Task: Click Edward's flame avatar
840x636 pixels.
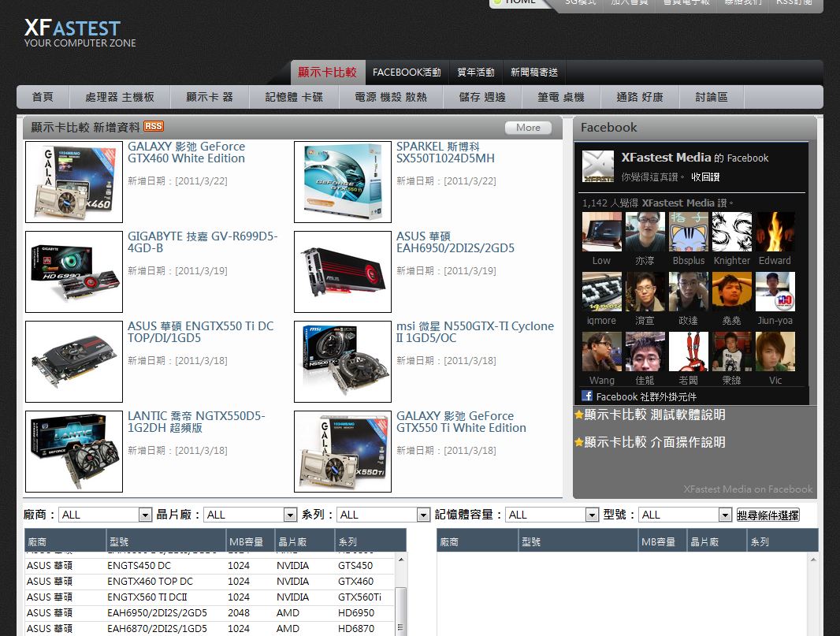Action: [775, 232]
